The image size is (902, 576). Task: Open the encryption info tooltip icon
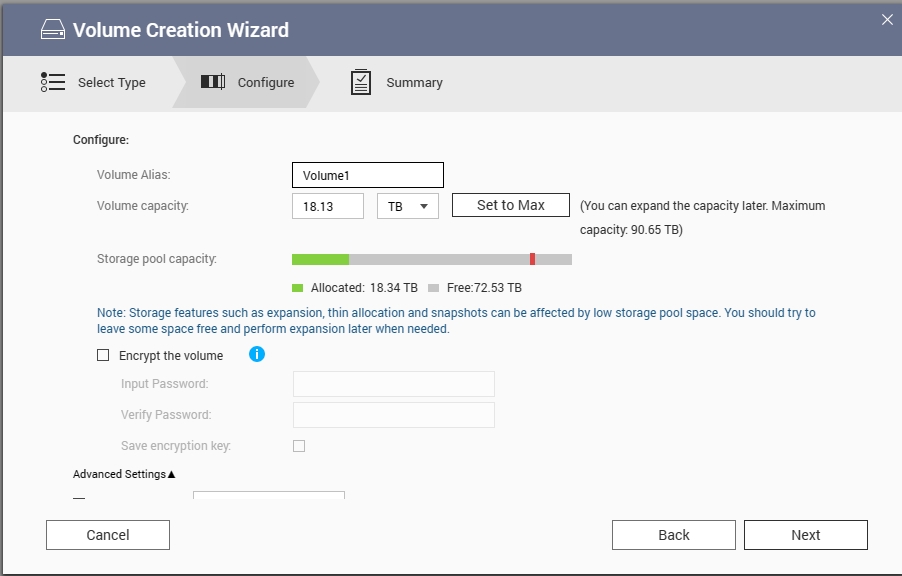[x=257, y=354]
